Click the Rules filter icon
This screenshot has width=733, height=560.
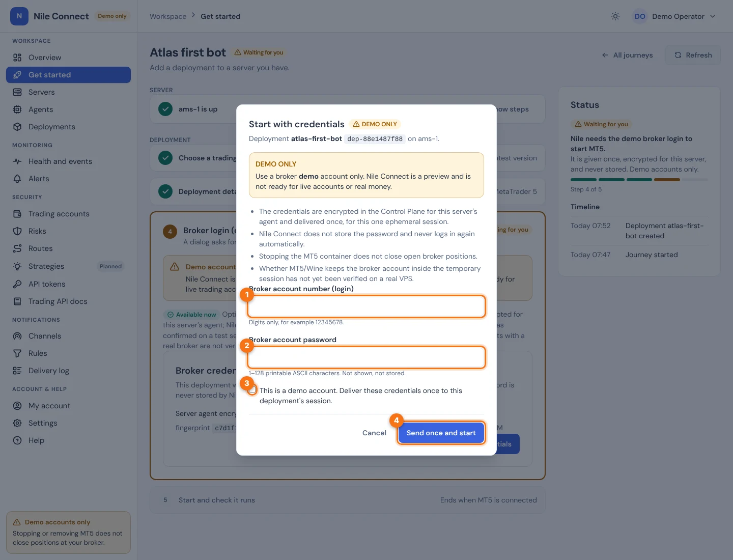pos(17,353)
